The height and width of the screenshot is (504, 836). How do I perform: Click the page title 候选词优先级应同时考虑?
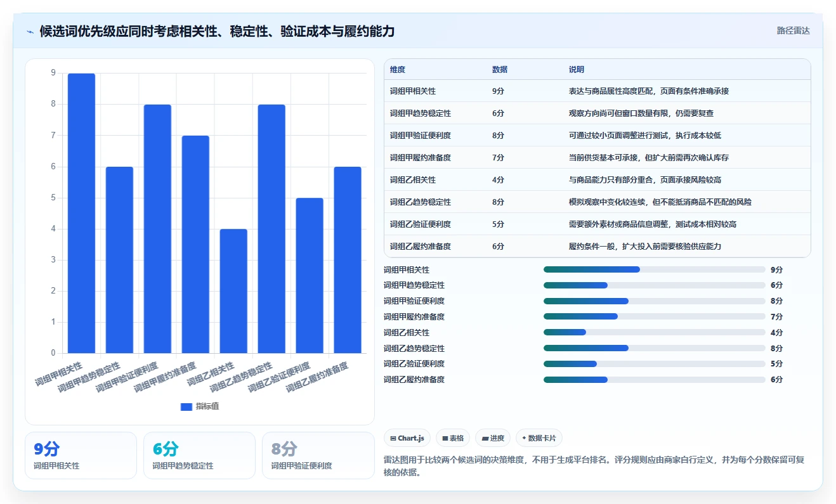point(217,32)
